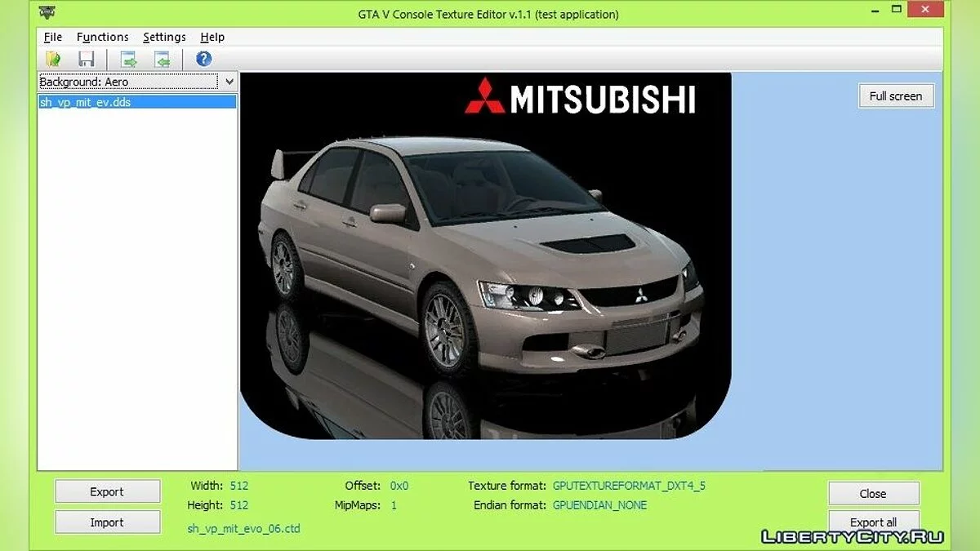Open the blue Help question mark icon
This screenshot has width=980, height=551.
203,59
